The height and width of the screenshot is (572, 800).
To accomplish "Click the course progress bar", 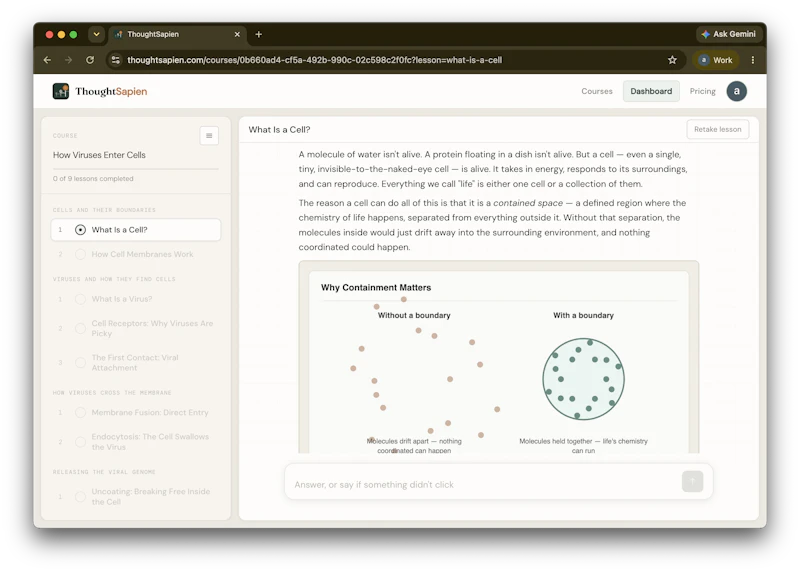I will 136,169.
